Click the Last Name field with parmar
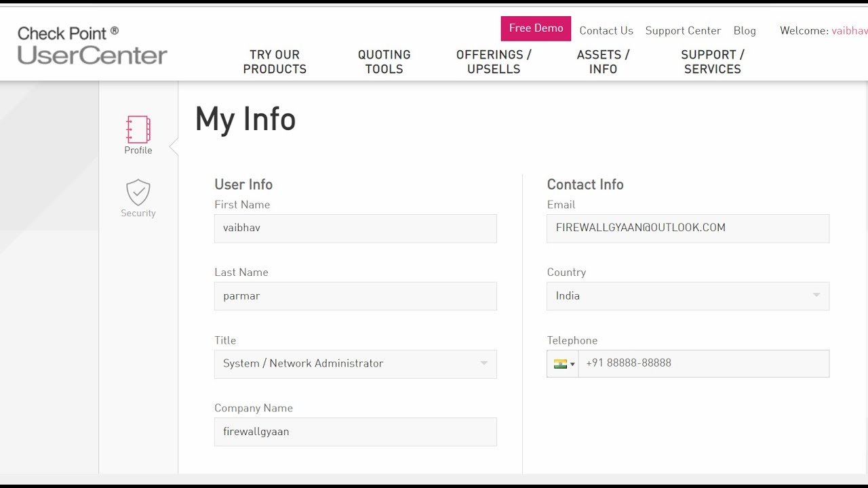The image size is (868, 488). (355, 296)
